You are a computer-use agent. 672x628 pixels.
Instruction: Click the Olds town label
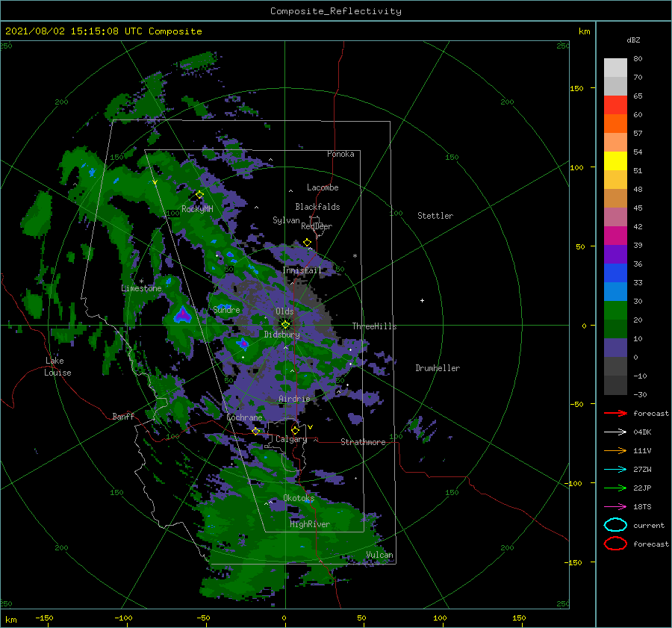284,311
